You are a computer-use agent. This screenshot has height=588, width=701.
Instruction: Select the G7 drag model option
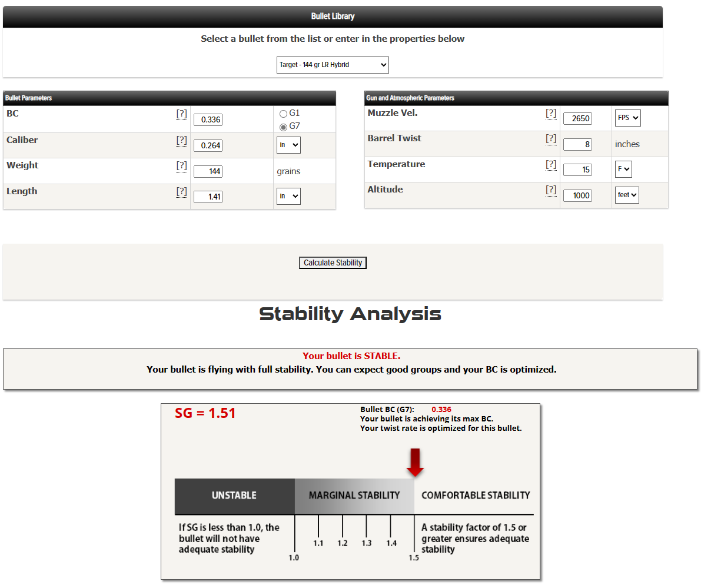pos(283,127)
